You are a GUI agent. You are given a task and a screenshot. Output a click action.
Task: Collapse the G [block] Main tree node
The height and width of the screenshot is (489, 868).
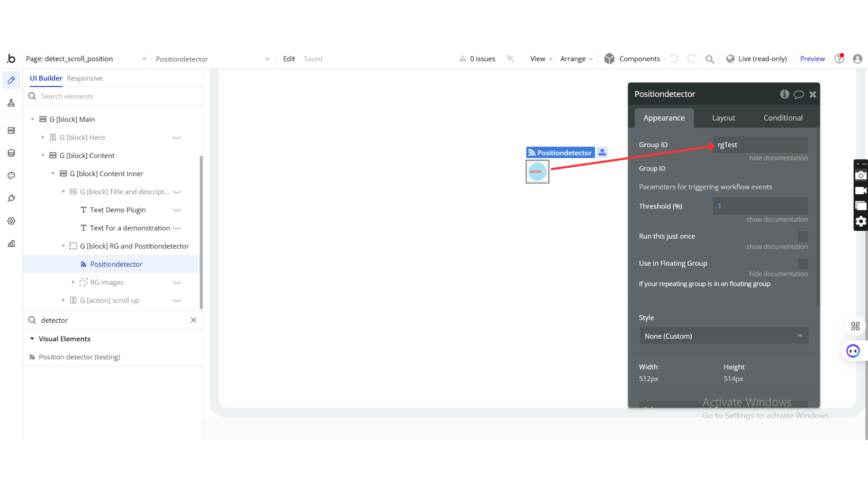[x=32, y=119]
